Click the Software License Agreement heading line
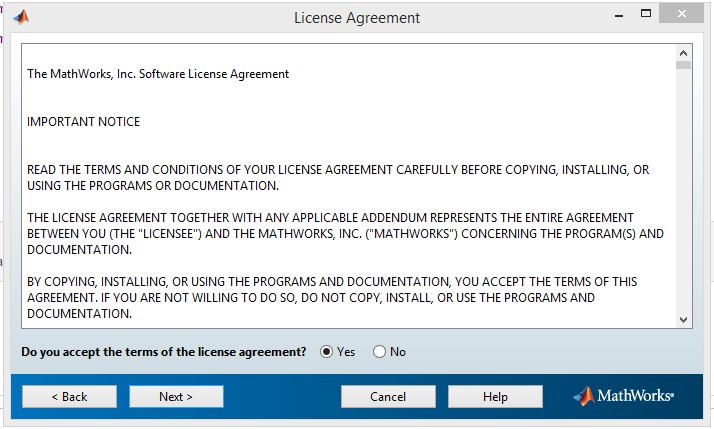 pyautogui.click(x=158, y=74)
